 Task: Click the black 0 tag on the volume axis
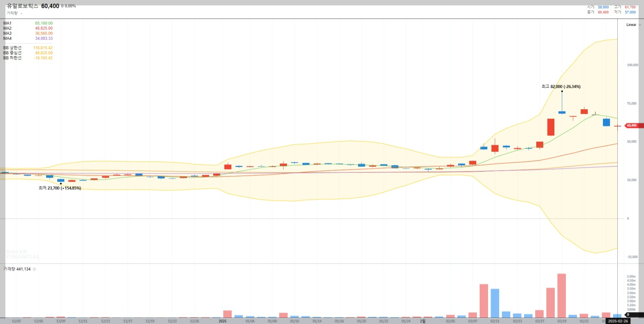click(634, 315)
